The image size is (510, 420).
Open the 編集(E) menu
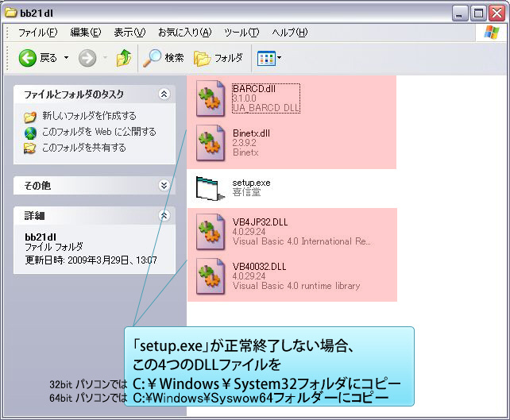(x=86, y=33)
